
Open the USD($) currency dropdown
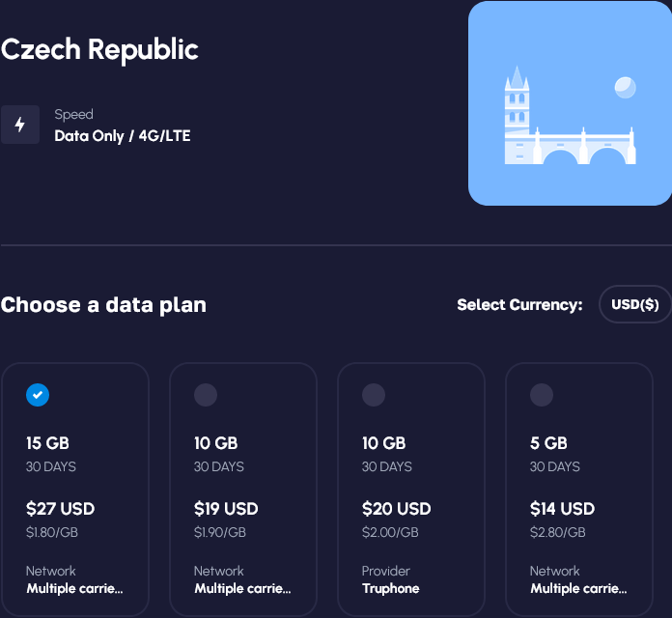tap(634, 304)
